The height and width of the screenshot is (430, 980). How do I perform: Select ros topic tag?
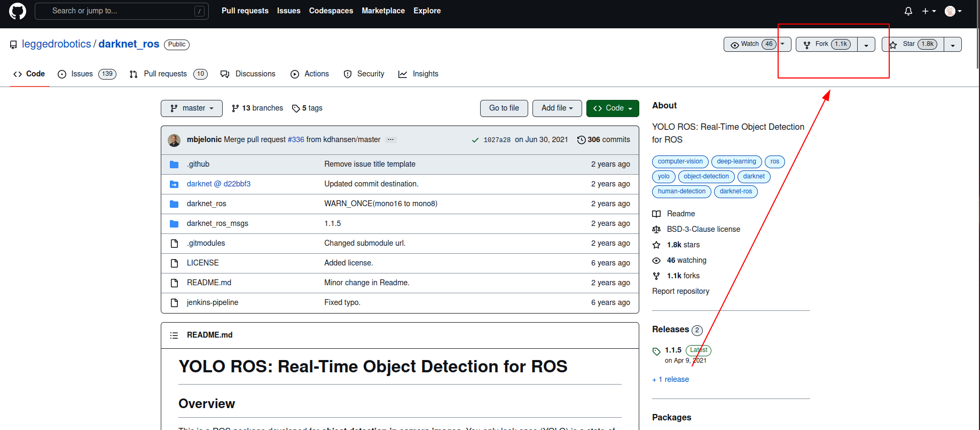pyautogui.click(x=775, y=162)
